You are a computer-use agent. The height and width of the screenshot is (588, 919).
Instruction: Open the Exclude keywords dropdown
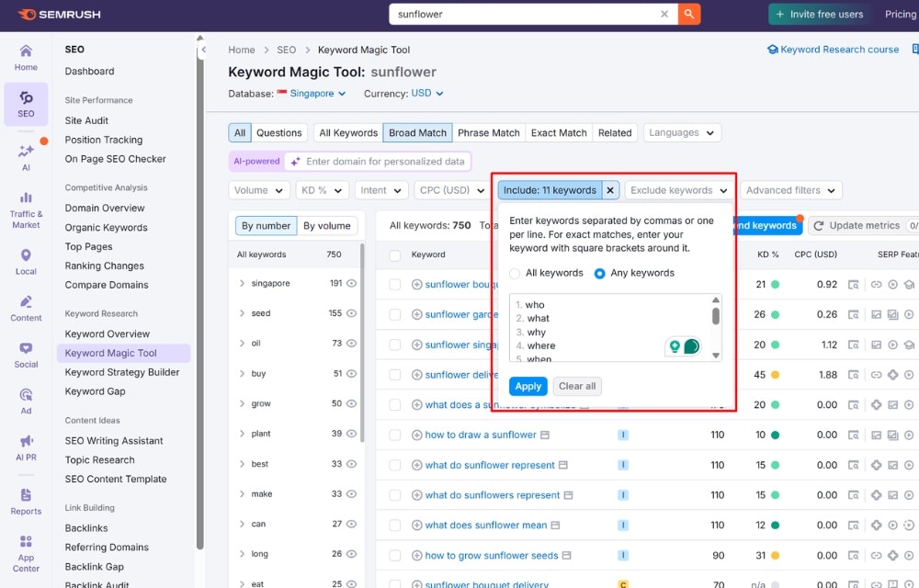[x=679, y=190]
